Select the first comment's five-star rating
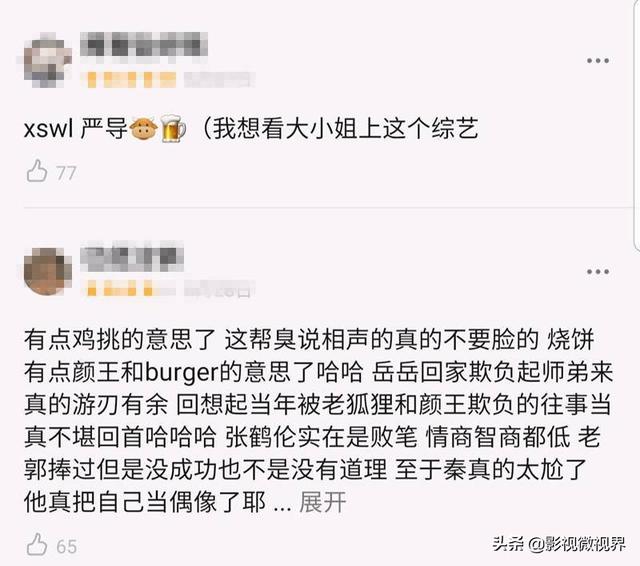Viewport: 640px width, 566px height. point(131,80)
